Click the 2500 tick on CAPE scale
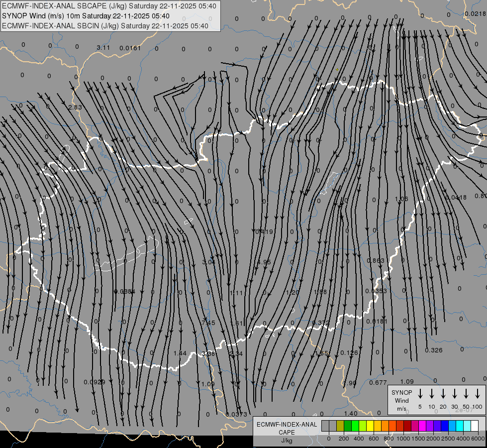This screenshot has height=448, width=487. (x=448, y=439)
